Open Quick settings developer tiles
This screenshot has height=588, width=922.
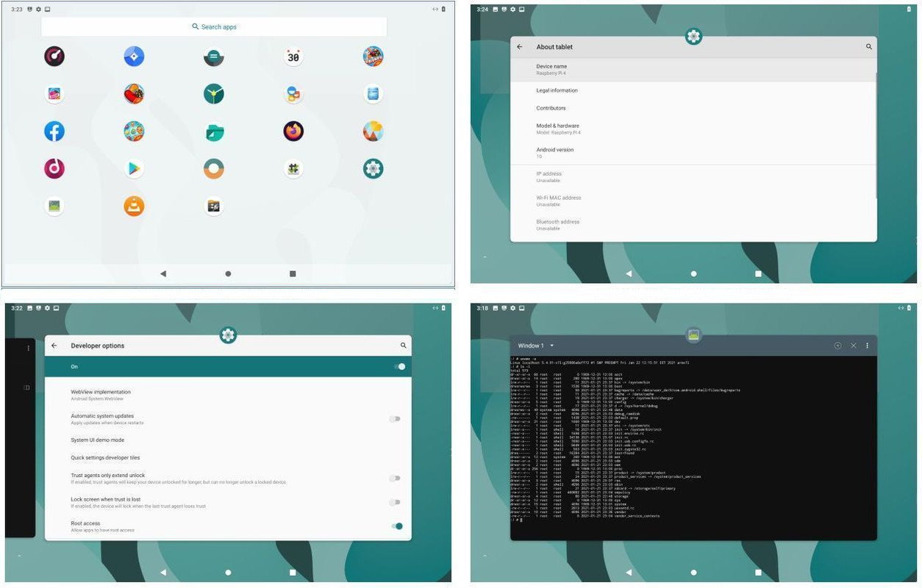[x=228, y=458]
